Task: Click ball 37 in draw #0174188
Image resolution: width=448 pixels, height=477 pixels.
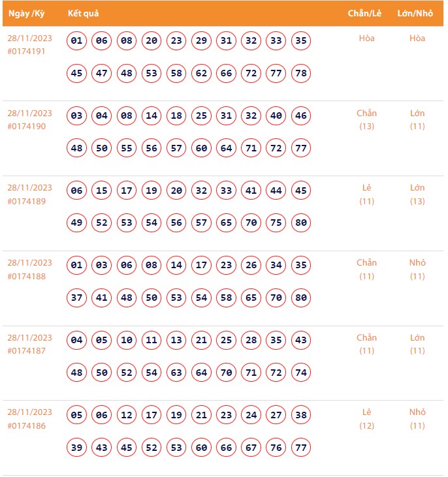Action: click(x=77, y=298)
